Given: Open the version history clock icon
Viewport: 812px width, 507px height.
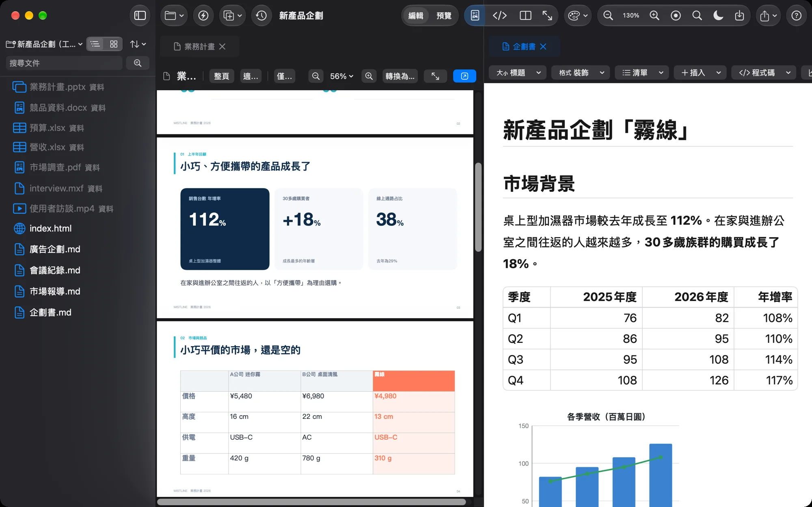Looking at the screenshot, I should (261, 15).
